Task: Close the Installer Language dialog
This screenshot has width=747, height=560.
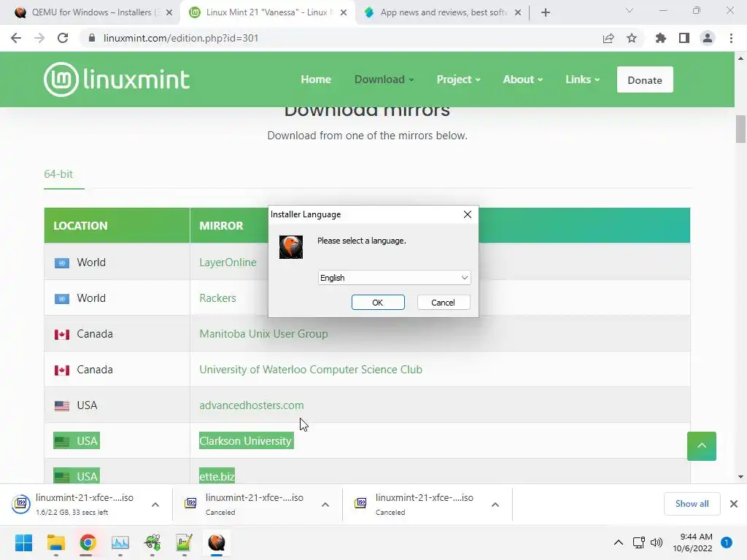Action: (468, 214)
